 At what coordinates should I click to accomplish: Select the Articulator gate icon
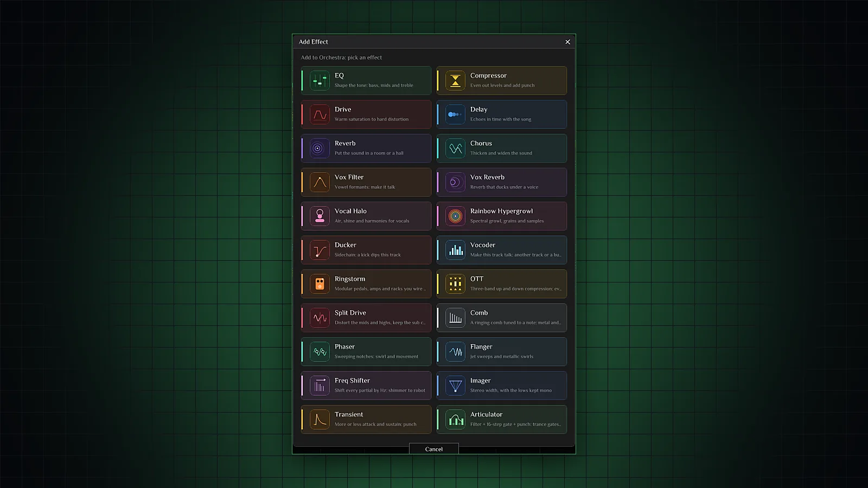[x=455, y=420]
